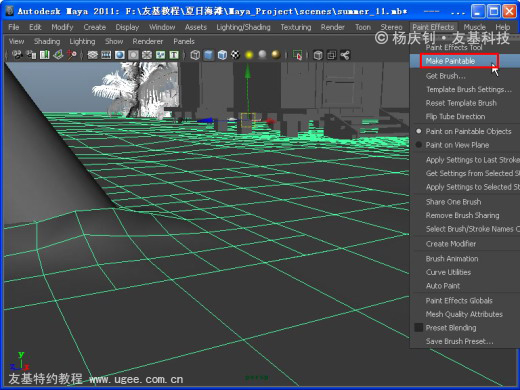Click the green Y-axis translate arrow
The width and height of the screenshot is (520, 390).
click(x=247, y=71)
